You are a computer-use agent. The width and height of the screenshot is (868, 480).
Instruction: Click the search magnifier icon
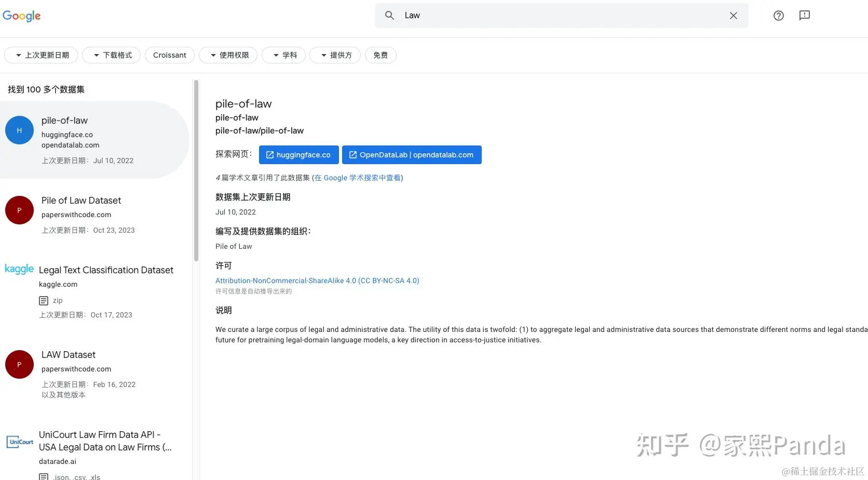coord(389,16)
